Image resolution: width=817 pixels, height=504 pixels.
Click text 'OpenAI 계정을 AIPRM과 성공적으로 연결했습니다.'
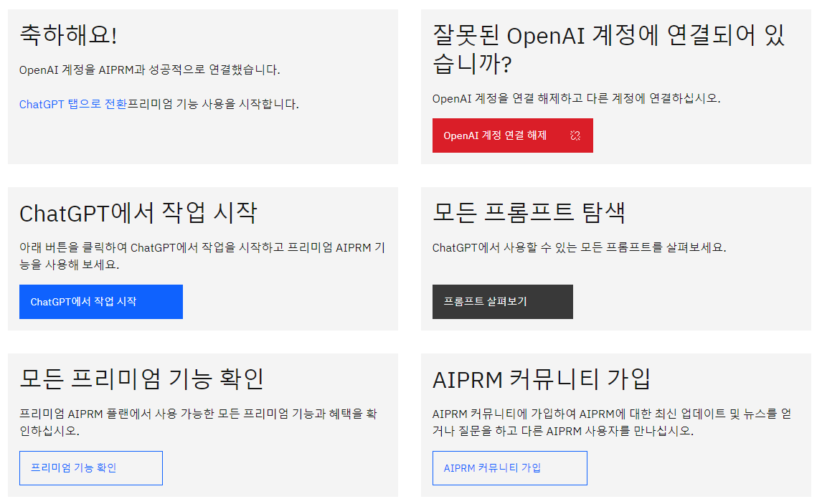pos(149,70)
